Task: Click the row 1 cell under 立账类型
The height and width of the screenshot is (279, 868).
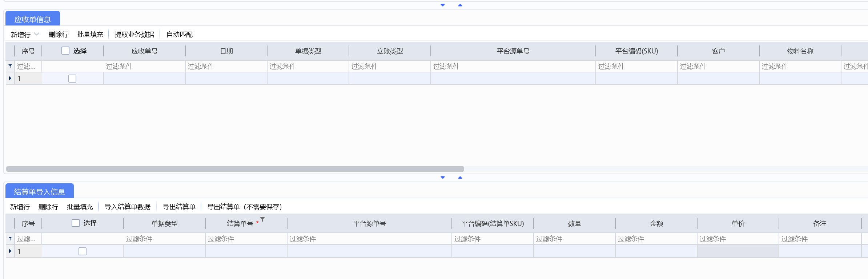Action: 390,78
